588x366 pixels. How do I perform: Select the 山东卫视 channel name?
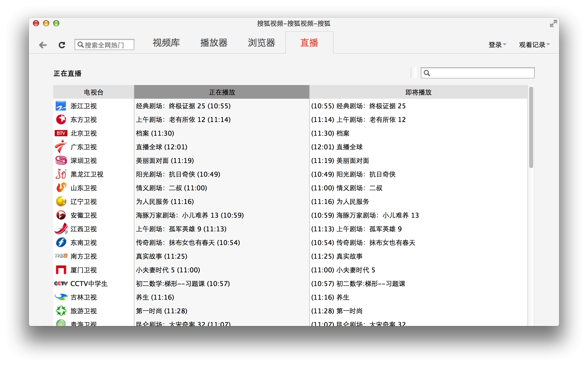click(x=83, y=188)
